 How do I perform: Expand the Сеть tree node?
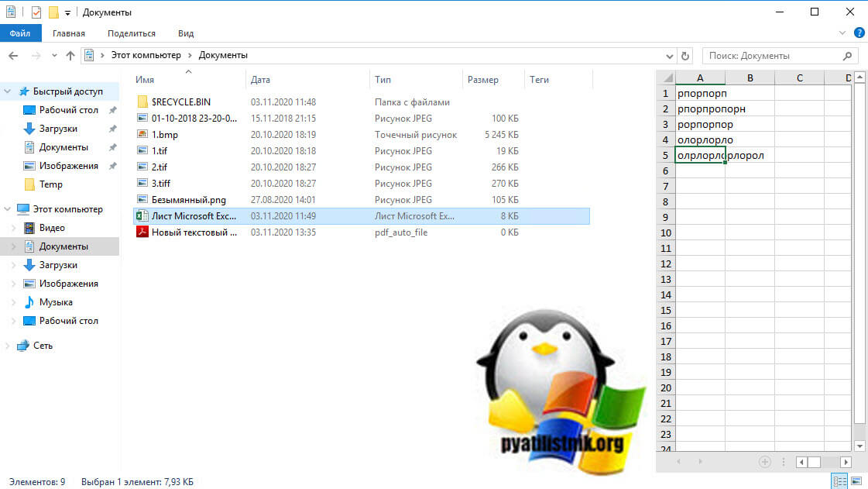[8, 346]
